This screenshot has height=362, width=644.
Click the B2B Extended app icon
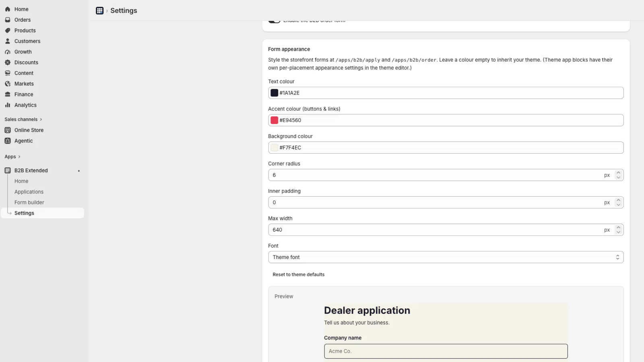pos(8,171)
